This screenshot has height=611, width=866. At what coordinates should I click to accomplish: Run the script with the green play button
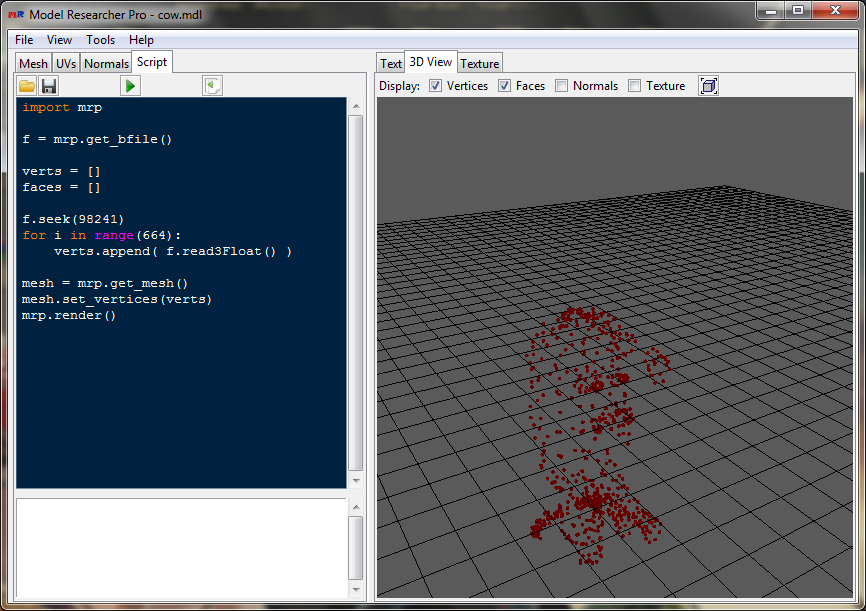(x=130, y=86)
